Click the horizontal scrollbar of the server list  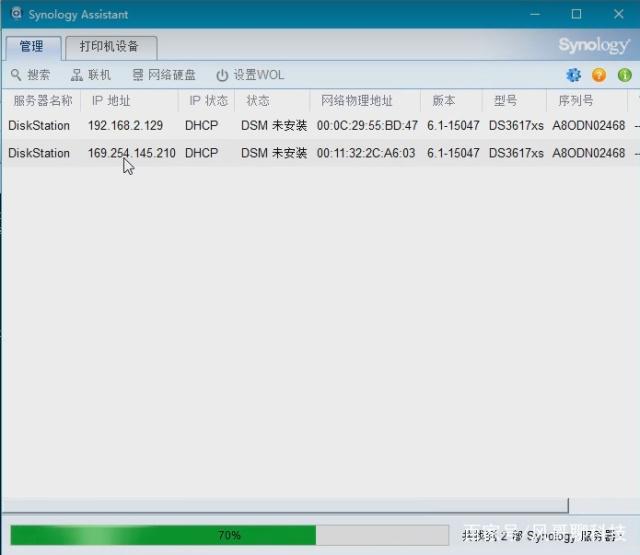(285, 506)
